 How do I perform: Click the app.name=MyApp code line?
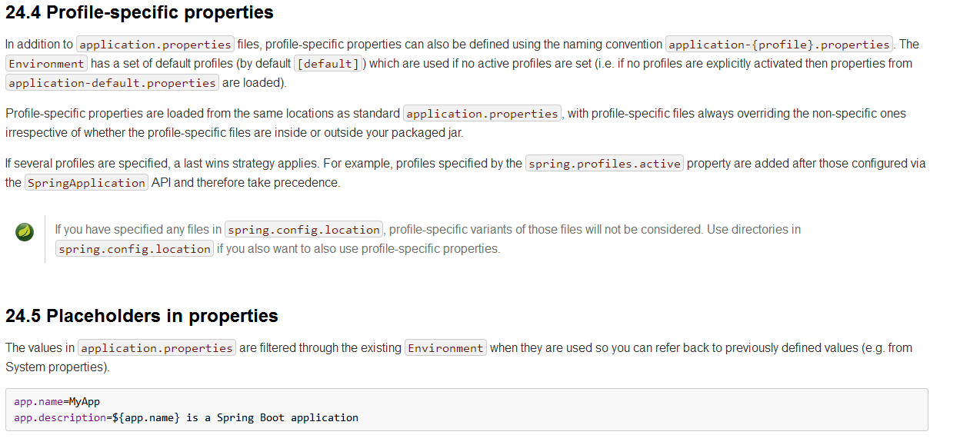pyautogui.click(x=57, y=402)
